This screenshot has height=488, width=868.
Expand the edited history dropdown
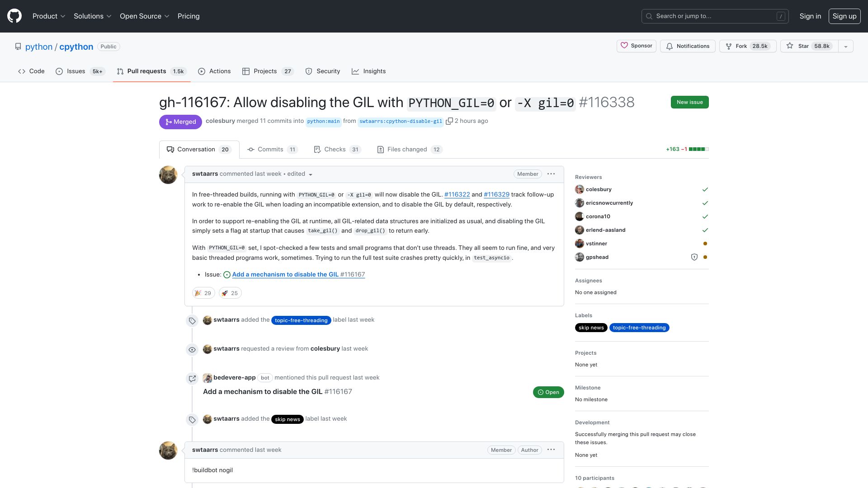(300, 174)
